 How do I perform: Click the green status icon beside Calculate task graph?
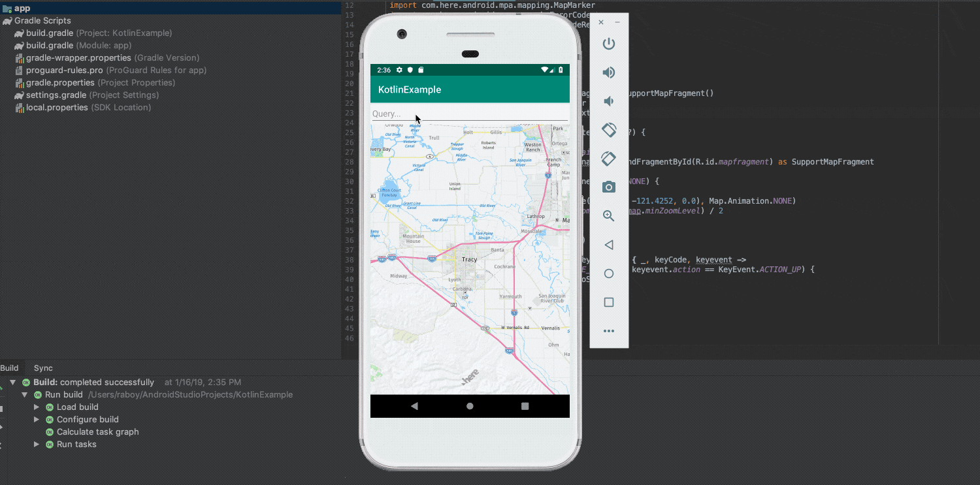tap(49, 432)
